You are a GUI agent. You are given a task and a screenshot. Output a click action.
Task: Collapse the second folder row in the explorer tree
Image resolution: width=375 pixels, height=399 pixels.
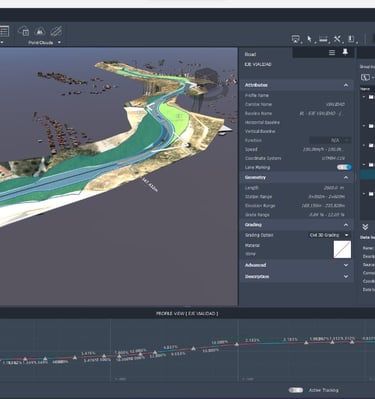(364, 126)
